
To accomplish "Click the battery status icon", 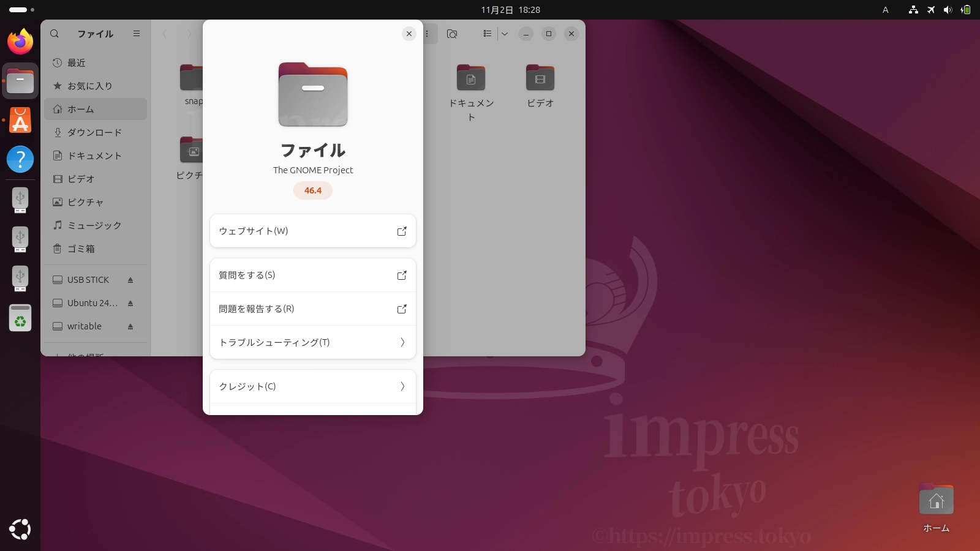I will point(965,10).
